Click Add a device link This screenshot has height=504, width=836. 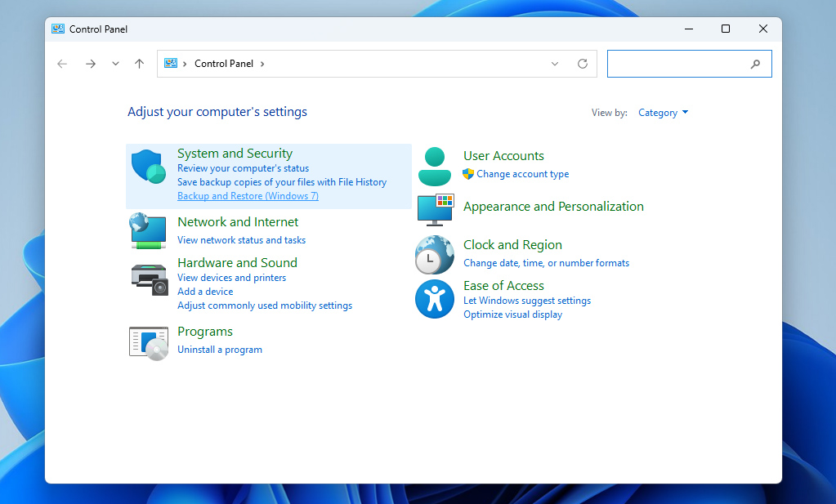tap(205, 292)
